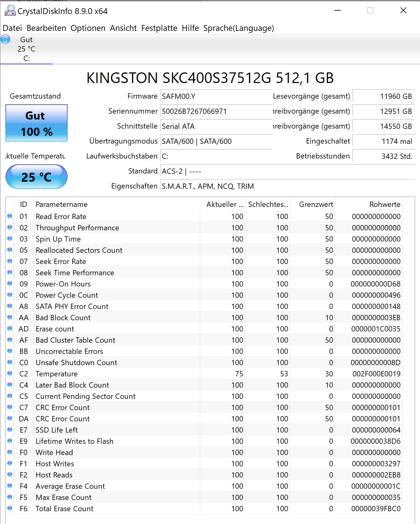Click status orb of Bad Cluster Table Count row
The image size is (420, 524).
10,340
